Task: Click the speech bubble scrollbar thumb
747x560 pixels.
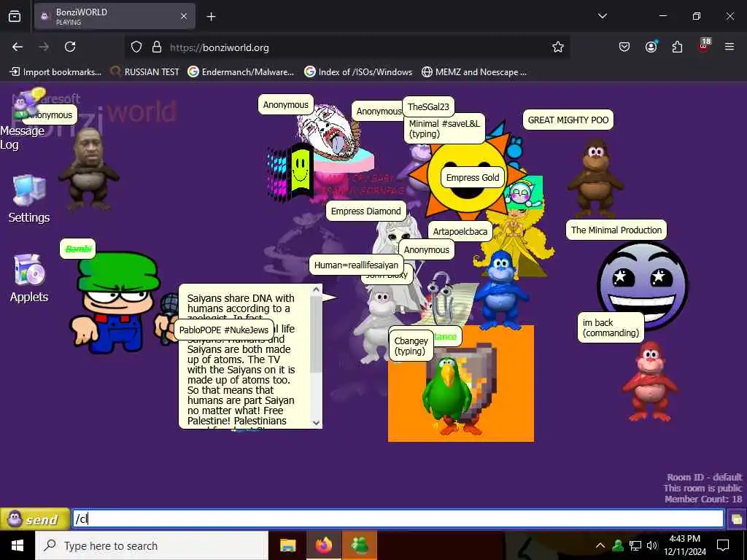Action: (x=317, y=333)
